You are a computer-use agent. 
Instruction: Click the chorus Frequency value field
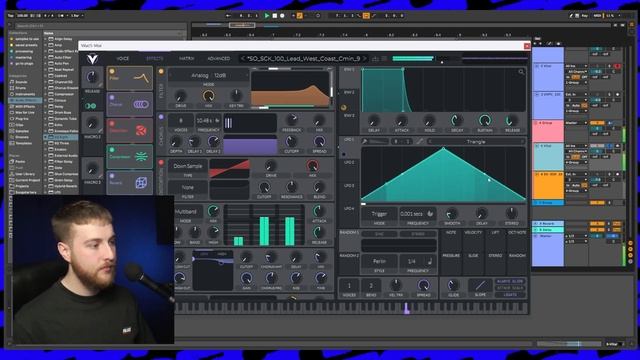tap(208, 121)
